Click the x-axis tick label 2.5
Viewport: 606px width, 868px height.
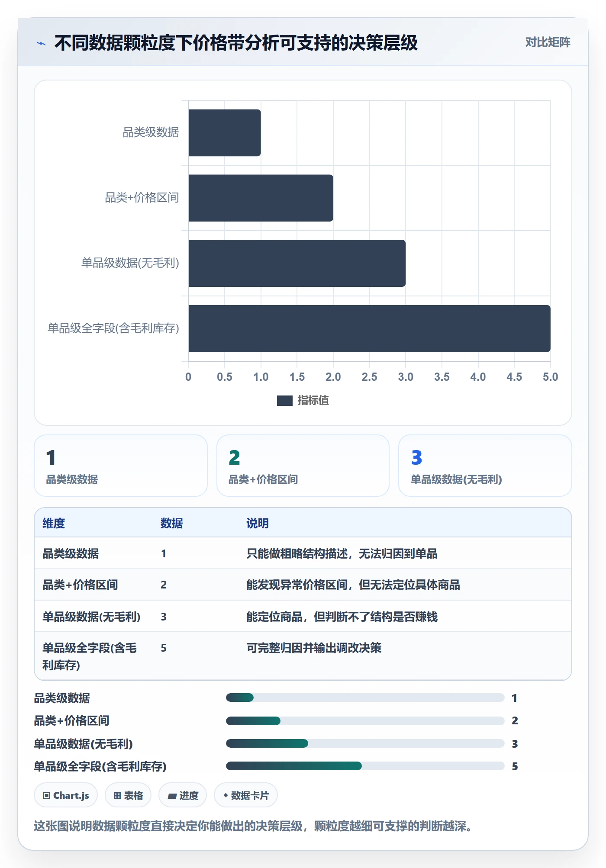(x=369, y=377)
